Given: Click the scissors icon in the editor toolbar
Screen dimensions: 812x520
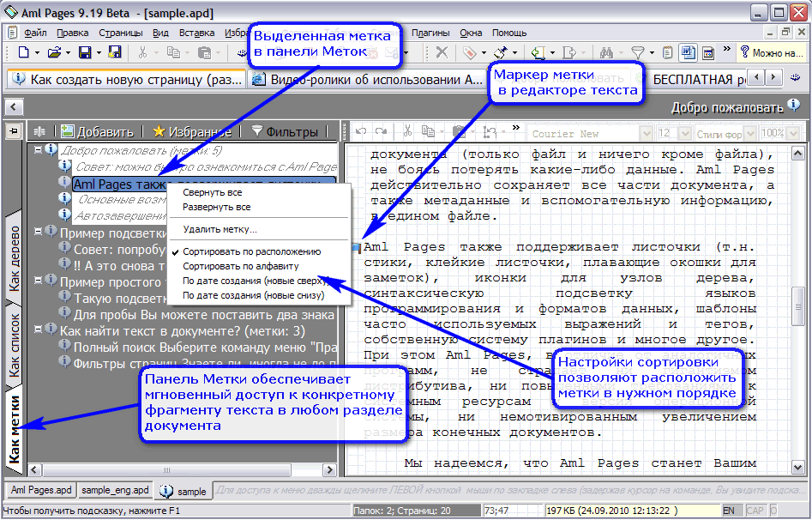Looking at the screenshot, I should tap(407, 131).
